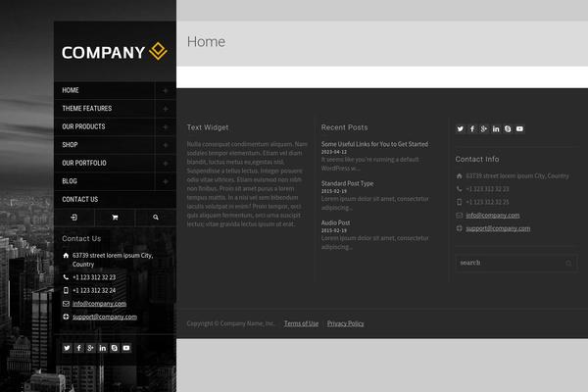
Task: Expand the Our Portfolio submenu
Action: 165,164
